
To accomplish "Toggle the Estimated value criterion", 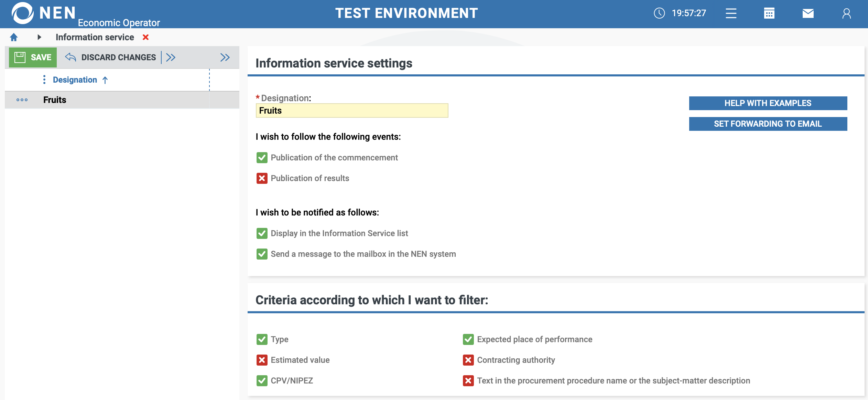I will (262, 360).
